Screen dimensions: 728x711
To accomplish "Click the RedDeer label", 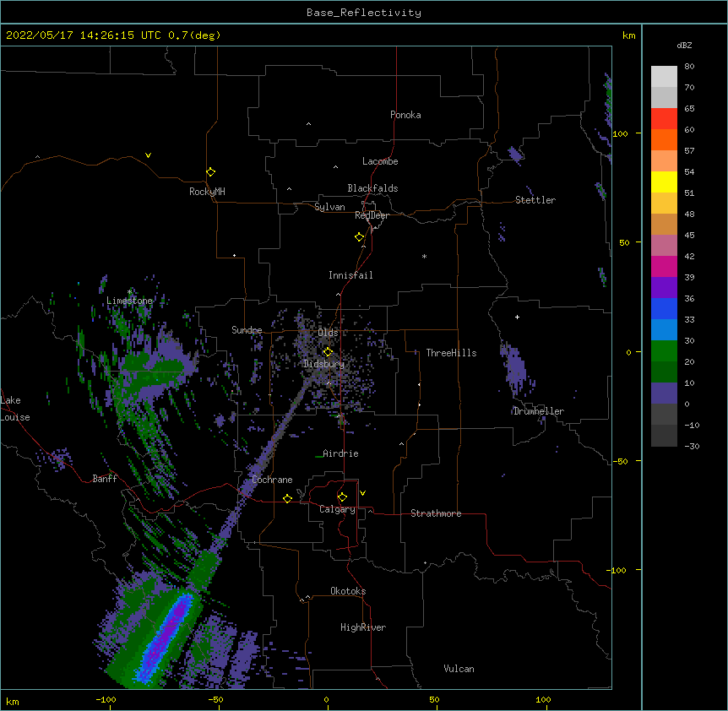I will pos(372,215).
